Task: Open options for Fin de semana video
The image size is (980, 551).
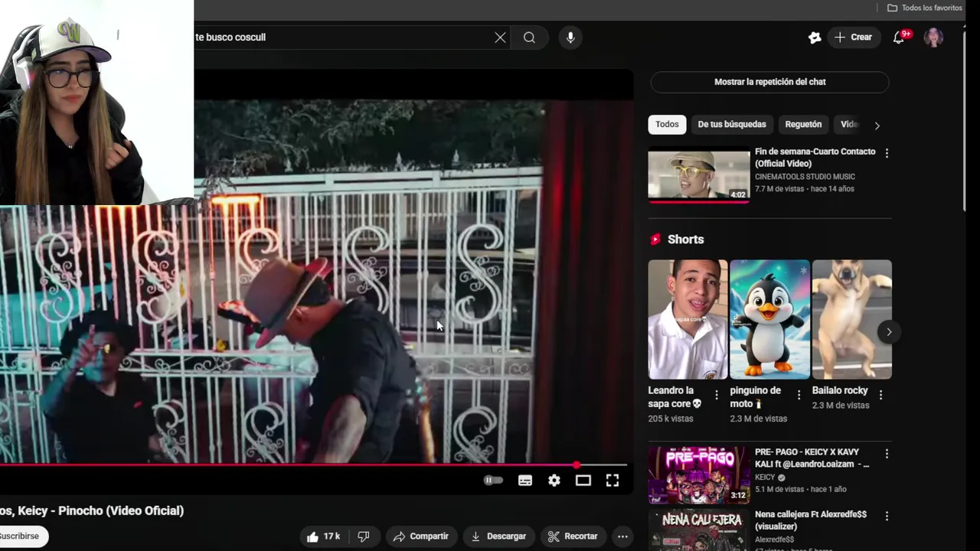Action: tap(887, 153)
